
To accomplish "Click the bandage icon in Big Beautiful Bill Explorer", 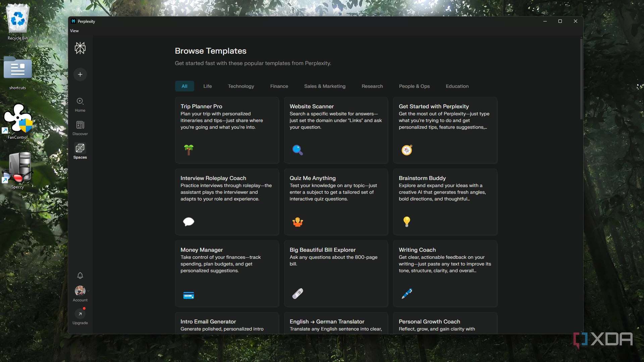I will pos(298,293).
